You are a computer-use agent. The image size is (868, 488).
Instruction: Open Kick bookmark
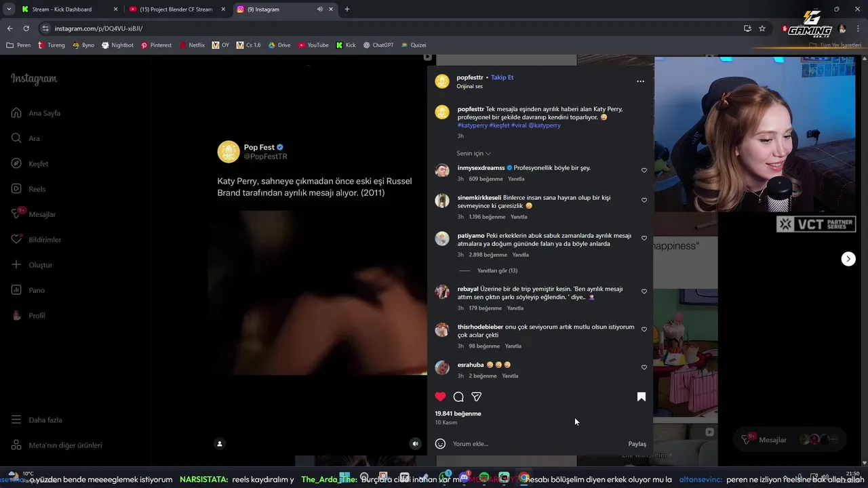coord(346,45)
